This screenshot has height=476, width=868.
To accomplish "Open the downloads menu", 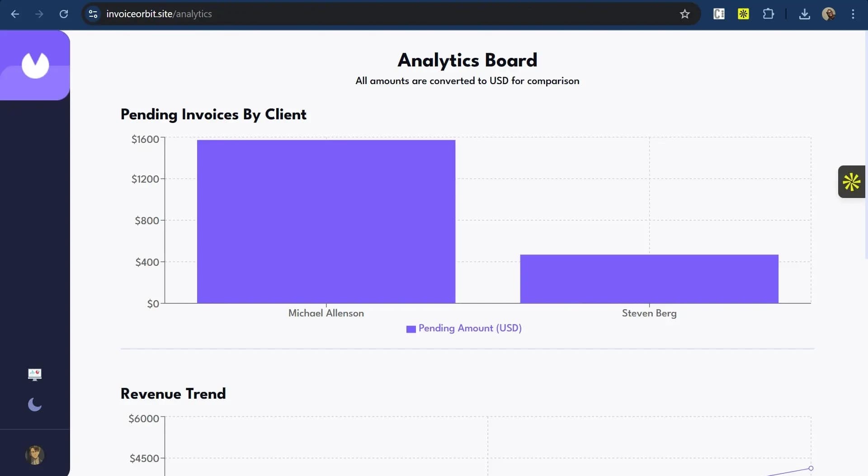I will point(805,14).
